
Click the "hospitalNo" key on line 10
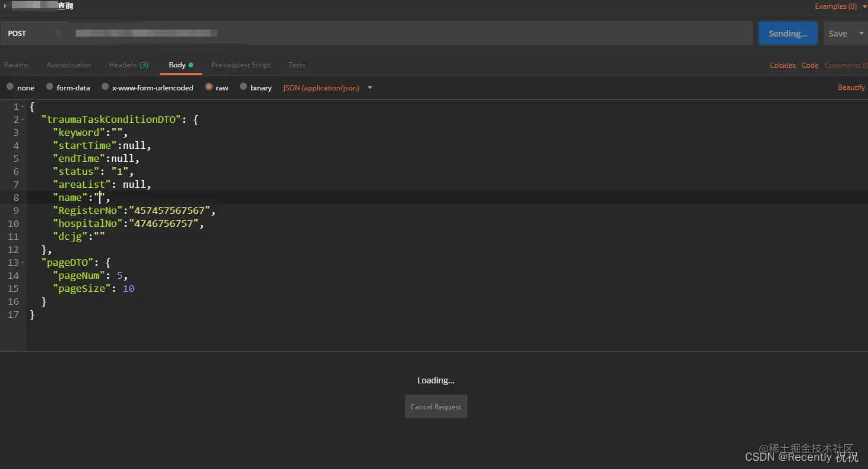tap(87, 223)
